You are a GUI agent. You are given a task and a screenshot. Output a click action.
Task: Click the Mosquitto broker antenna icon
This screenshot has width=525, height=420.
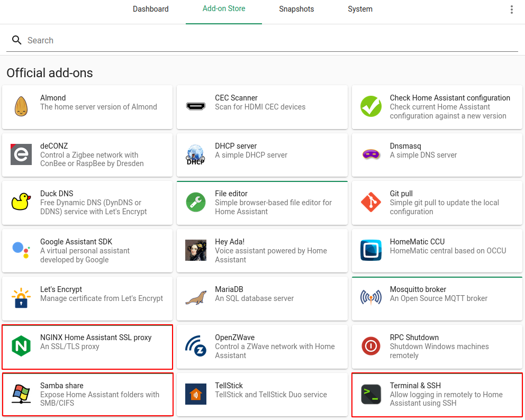point(370,297)
